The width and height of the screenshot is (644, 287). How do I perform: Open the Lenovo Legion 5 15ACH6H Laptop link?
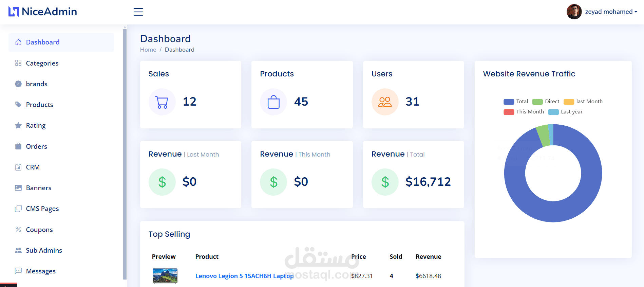pyautogui.click(x=244, y=276)
